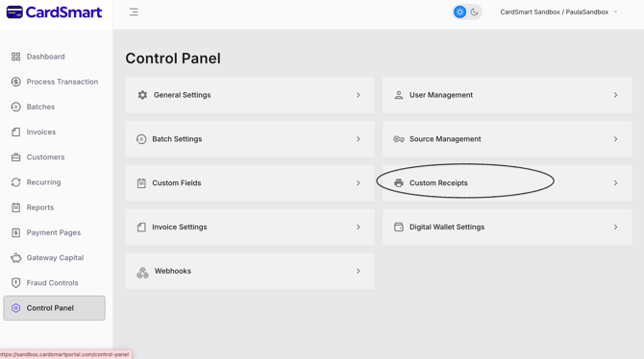Click the Fraud Controls shield icon
The height and width of the screenshot is (359, 644).
point(15,282)
